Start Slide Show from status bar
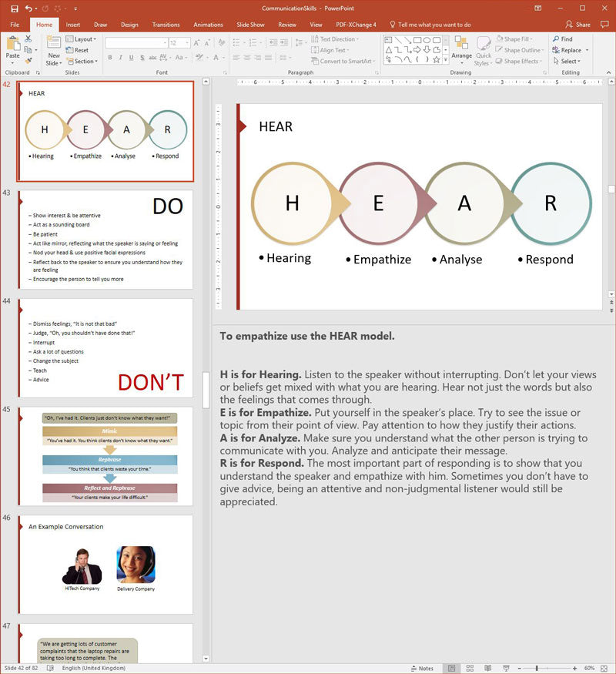 tap(506, 668)
